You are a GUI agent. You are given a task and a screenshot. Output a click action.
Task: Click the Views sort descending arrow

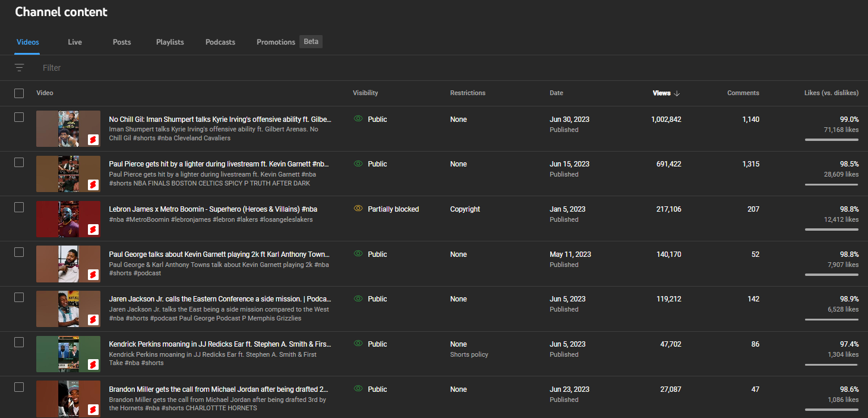(677, 93)
